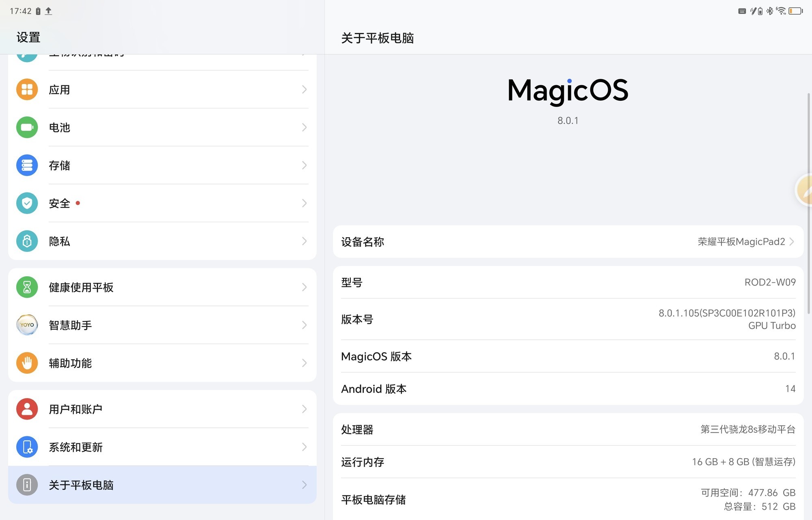Select the 存储 storage stack icon
Viewport: 812px width, 520px height.
26,165
